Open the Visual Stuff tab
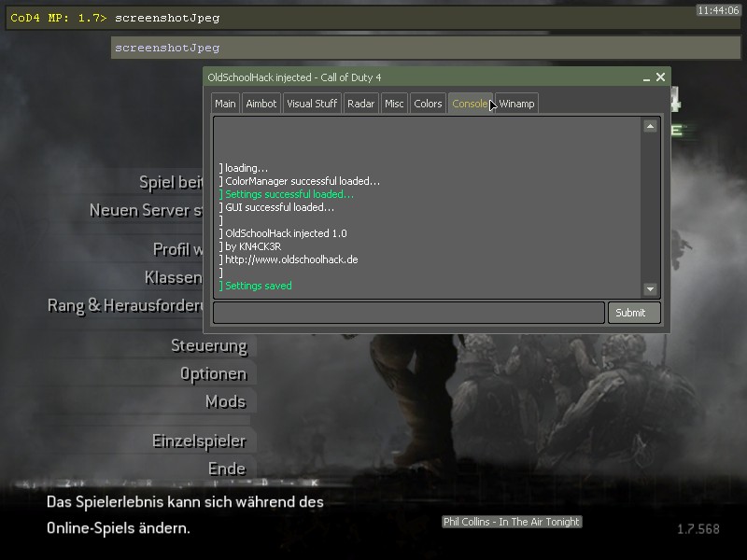747x560 pixels. pyautogui.click(x=312, y=104)
